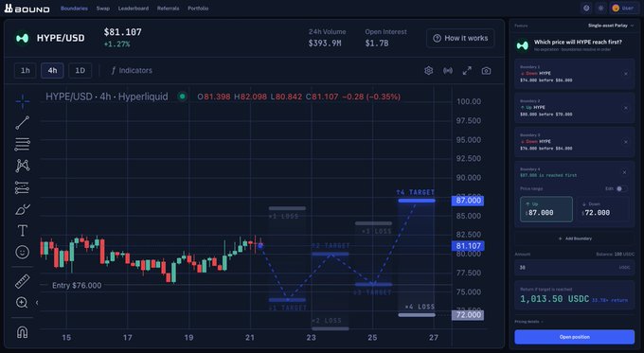Select the 4h timeframe
This screenshot has height=353, width=644.
point(52,71)
